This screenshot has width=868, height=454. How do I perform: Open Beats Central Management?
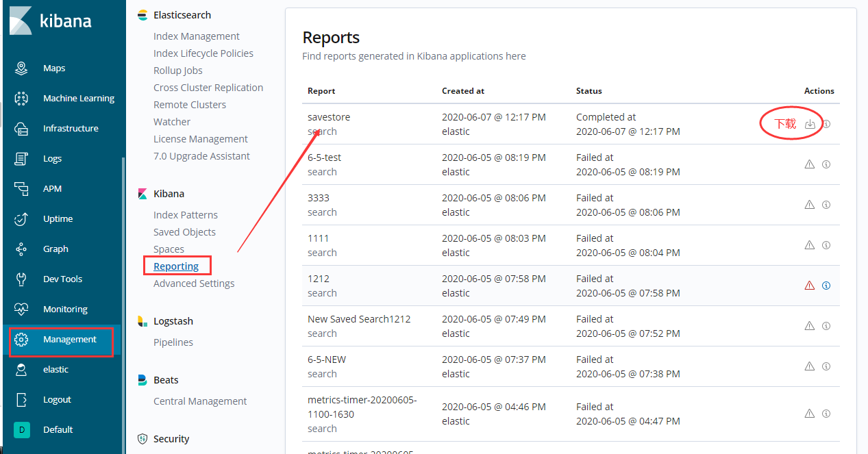[200, 401]
